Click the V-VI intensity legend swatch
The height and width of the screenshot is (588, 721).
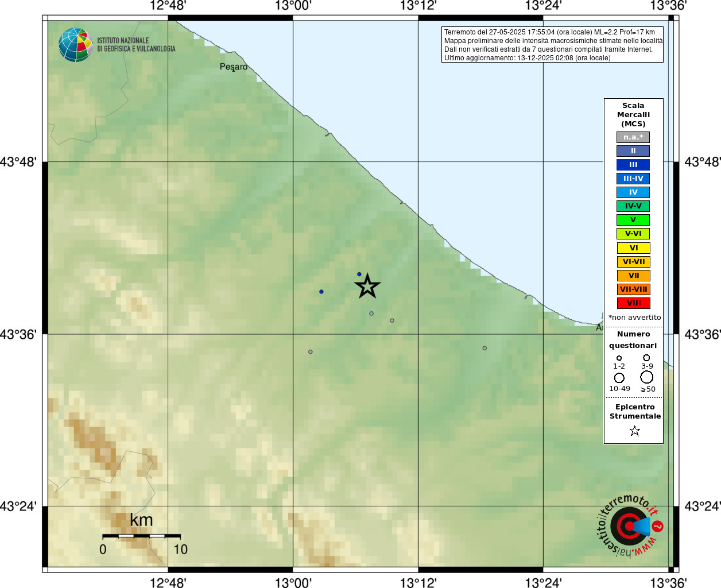[x=633, y=234]
